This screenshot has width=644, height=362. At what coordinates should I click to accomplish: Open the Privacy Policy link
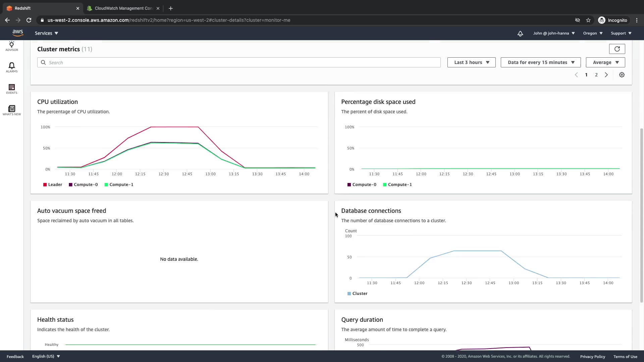(592, 357)
